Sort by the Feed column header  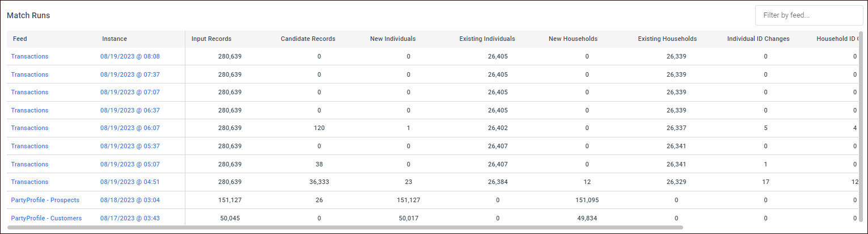pos(20,39)
